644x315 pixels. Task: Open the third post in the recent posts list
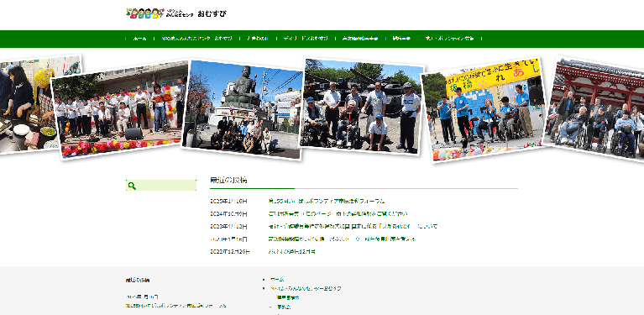click(353, 226)
